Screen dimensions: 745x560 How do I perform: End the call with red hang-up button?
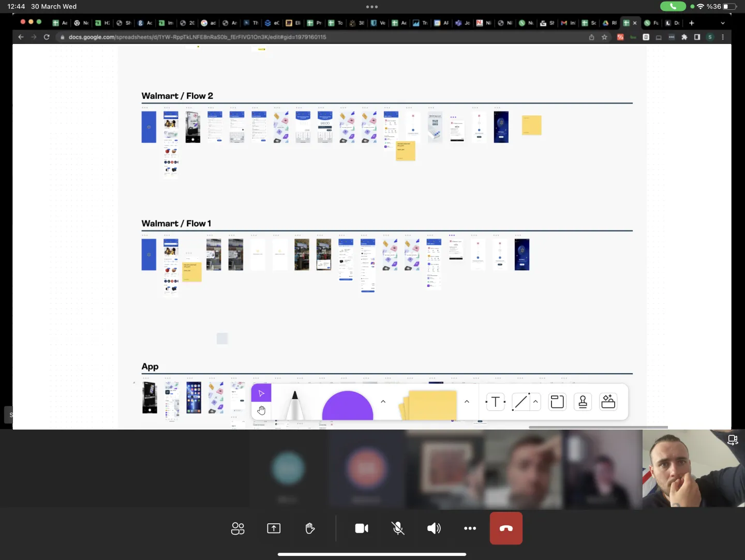[506, 528]
